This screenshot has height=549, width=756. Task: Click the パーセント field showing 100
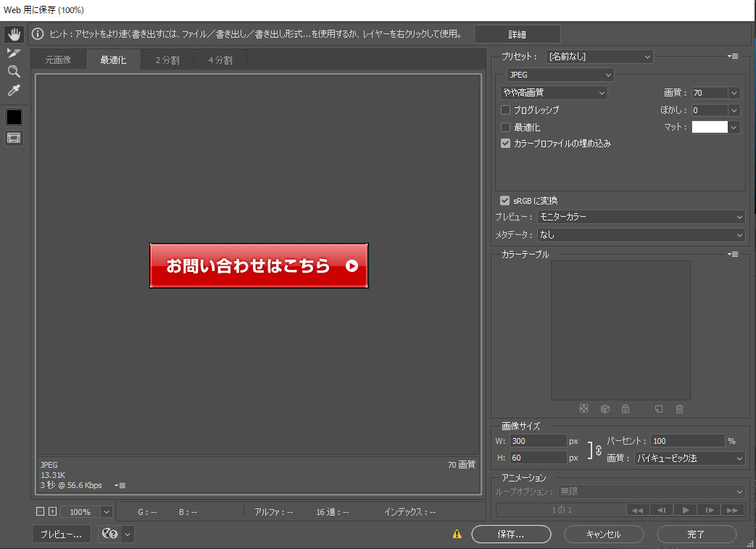(688, 441)
